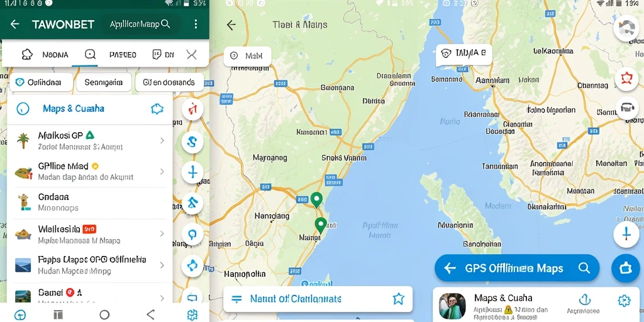Expand the GPlline Mdad row chevron
644x322 pixels.
(162, 171)
